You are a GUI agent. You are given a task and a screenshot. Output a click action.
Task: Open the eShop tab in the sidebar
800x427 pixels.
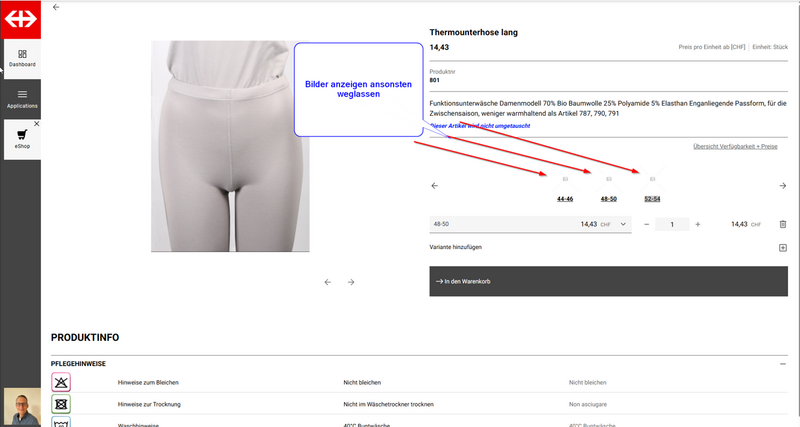(x=22, y=140)
